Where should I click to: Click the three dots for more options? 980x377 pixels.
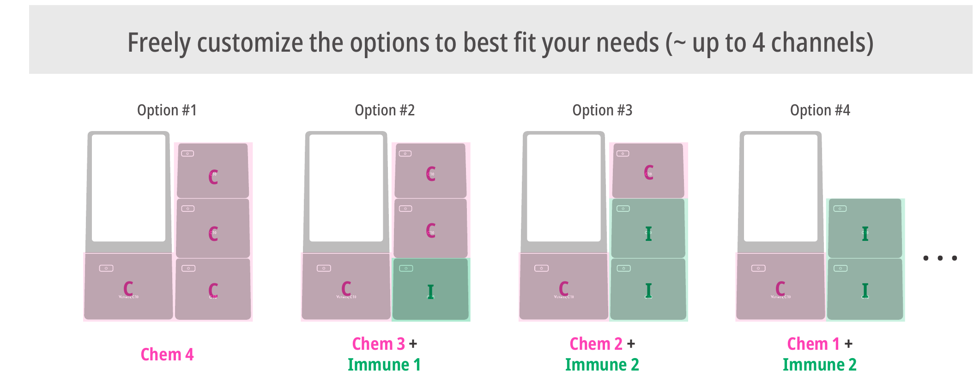(940, 258)
